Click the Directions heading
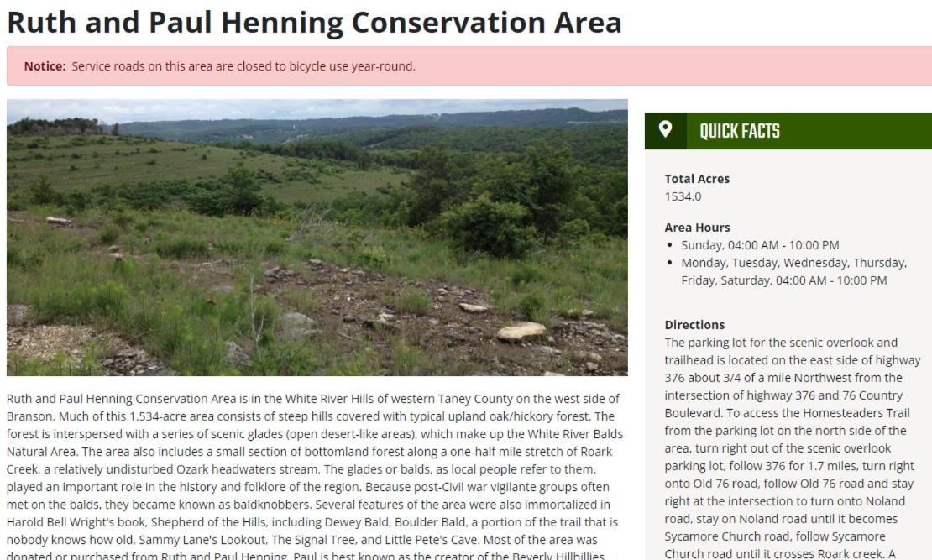This screenshot has height=560, width=932. [694, 325]
